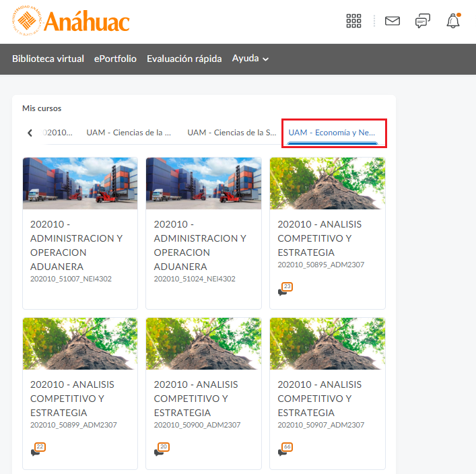This screenshot has height=474, width=476.
Task: Click discussion icon showing 22 unread
Action: (38, 450)
